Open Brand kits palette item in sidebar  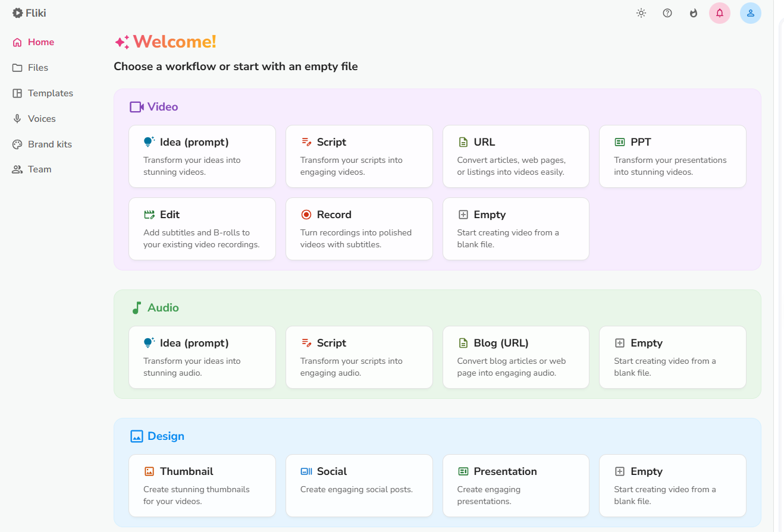pyautogui.click(x=49, y=144)
